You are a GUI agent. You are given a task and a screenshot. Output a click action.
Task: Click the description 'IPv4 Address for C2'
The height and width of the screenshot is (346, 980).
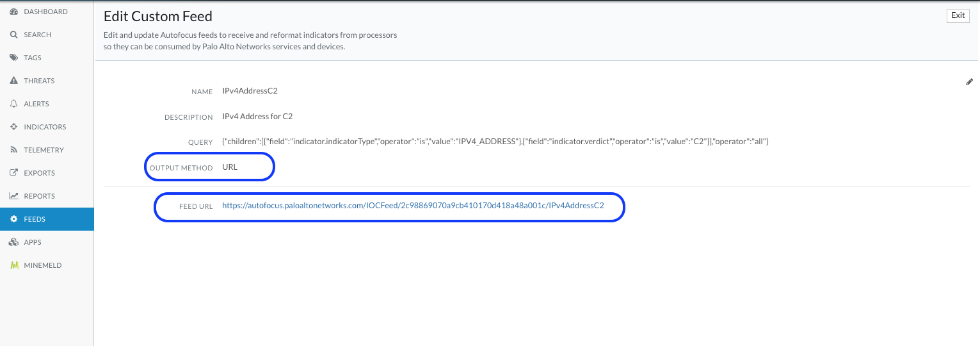[x=257, y=117]
